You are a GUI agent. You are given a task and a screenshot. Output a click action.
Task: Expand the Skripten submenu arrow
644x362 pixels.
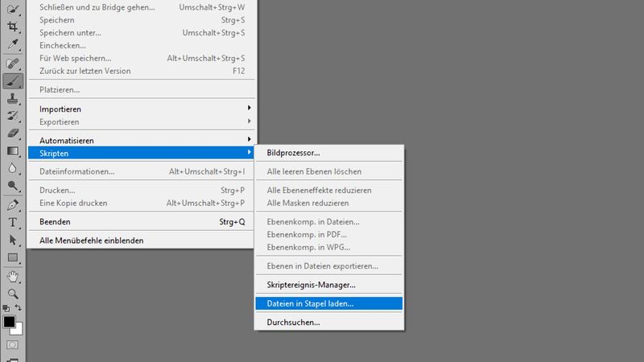point(249,152)
